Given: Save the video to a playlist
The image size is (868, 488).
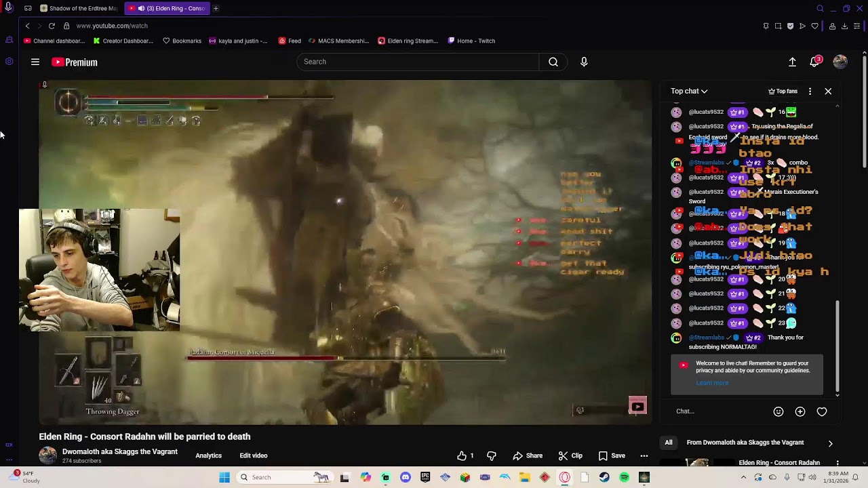Looking at the screenshot, I should click(612, 455).
